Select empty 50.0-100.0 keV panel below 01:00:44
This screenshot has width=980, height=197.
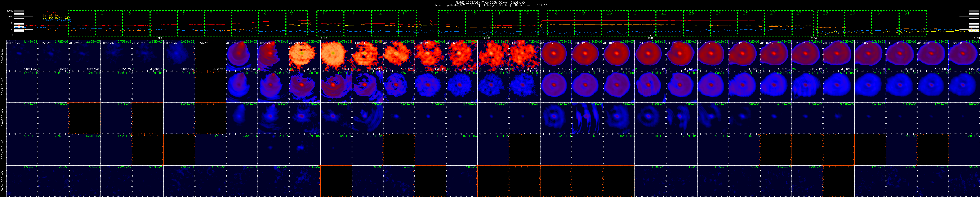pyautogui.click(x=336, y=181)
